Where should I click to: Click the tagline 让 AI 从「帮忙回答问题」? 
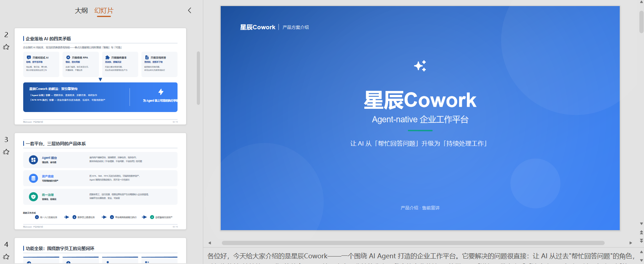(420, 143)
